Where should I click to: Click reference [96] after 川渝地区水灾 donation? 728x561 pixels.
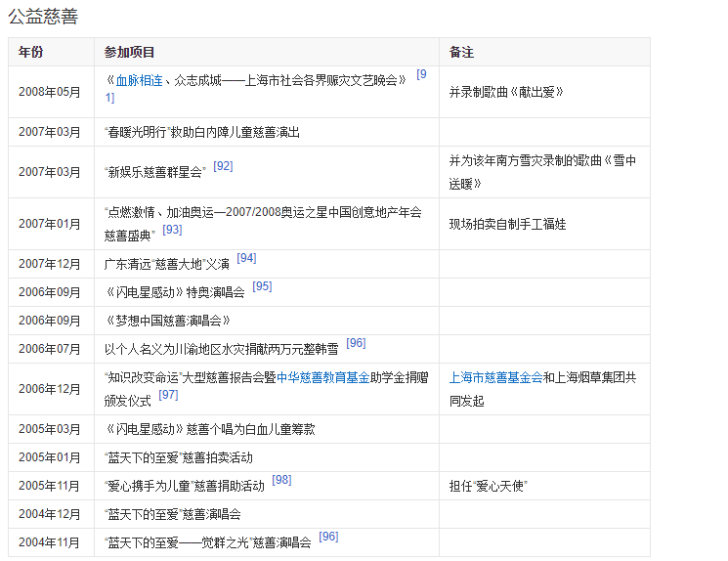coord(356,343)
